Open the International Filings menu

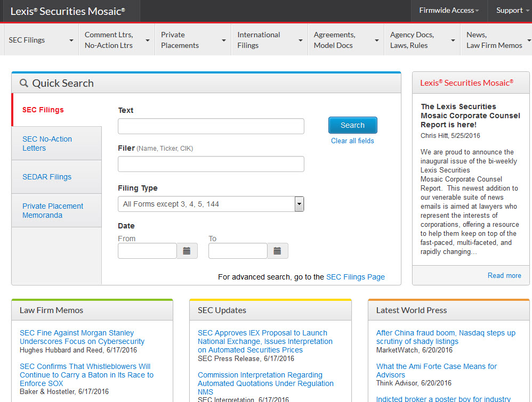(270, 40)
